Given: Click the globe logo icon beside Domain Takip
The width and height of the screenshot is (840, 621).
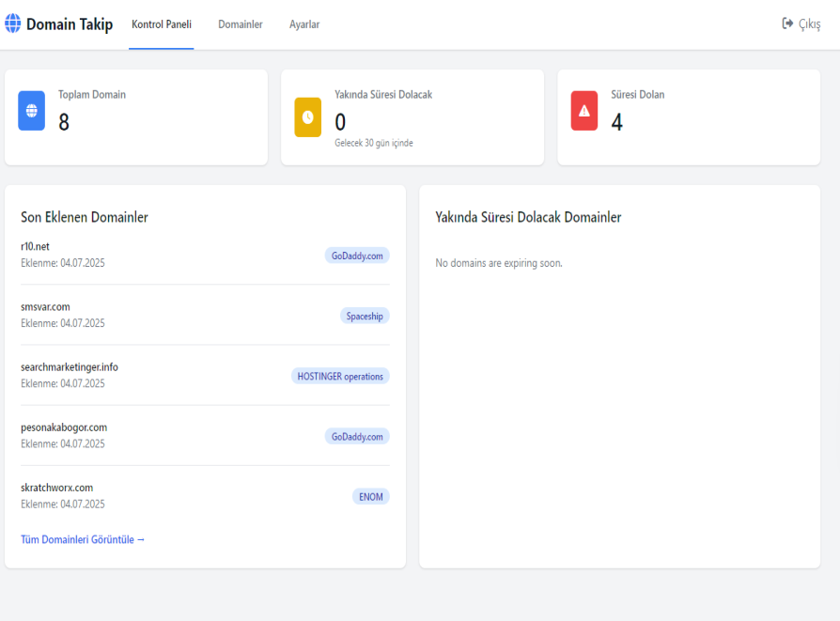Looking at the screenshot, I should [x=13, y=24].
